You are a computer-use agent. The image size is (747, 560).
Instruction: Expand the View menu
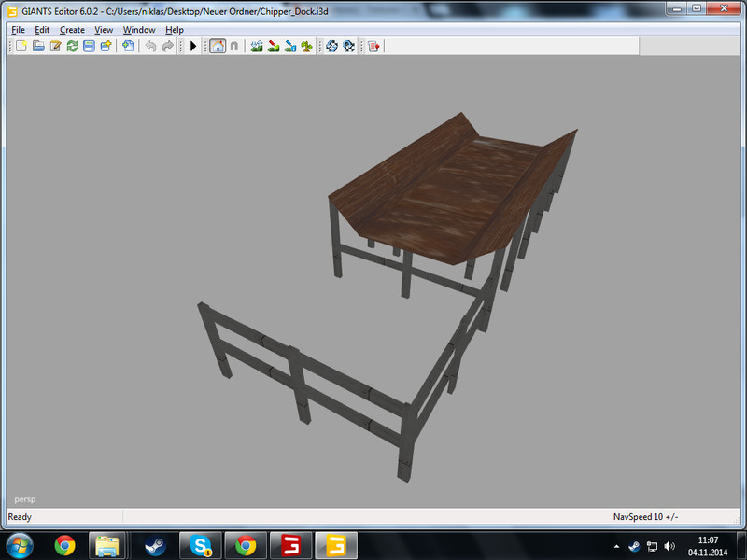[x=104, y=30]
